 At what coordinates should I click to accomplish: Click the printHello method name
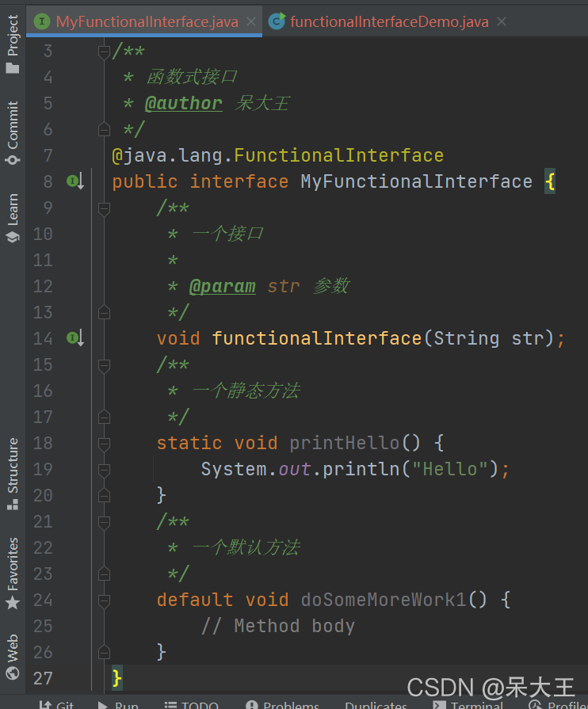tap(345, 443)
